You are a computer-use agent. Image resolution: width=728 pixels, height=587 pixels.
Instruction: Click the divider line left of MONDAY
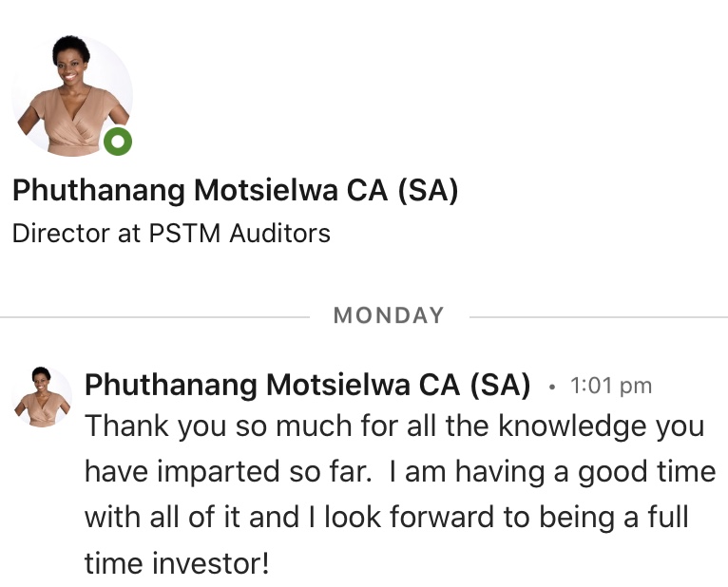[x=155, y=317]
